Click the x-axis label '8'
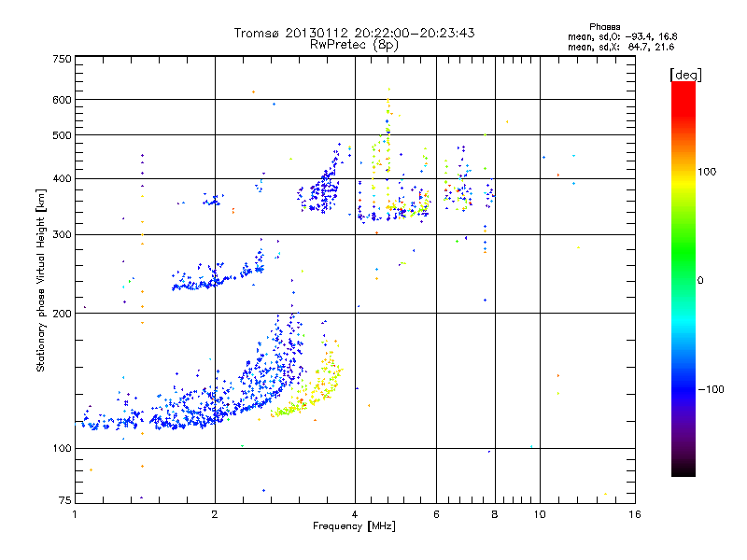Image resolution: width=747 pixels, height=560 pixels. click(x=495, y=514)
